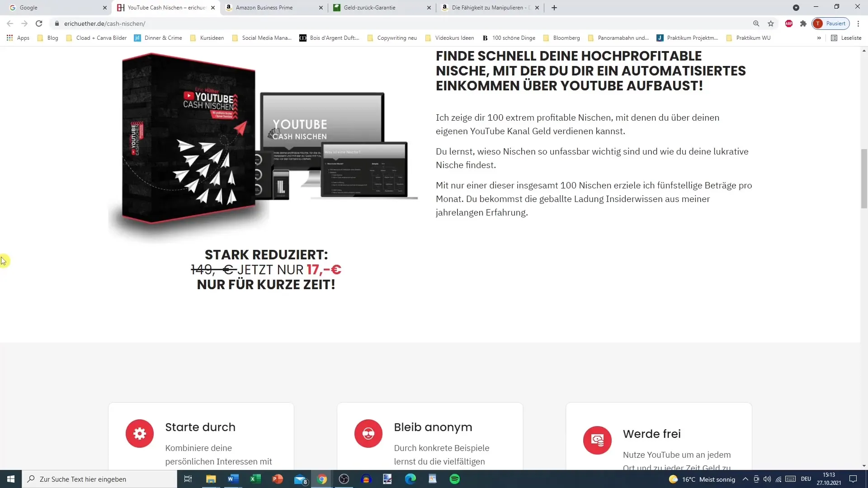Image resolution: width=868 pixels, height=488 pixels.
Task: Open File Explorer from taskbar
Action: point(211,479)
